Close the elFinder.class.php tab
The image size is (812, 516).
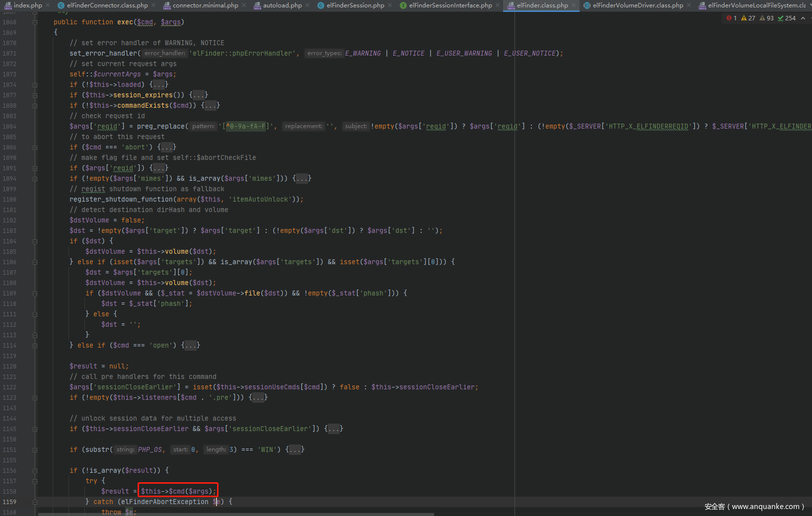click(x=574, y=5)
